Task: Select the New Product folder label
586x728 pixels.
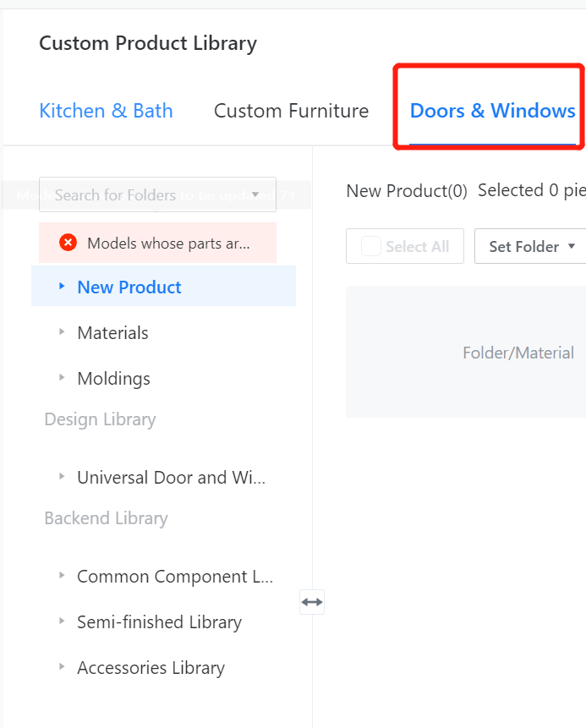Action: 129,287
